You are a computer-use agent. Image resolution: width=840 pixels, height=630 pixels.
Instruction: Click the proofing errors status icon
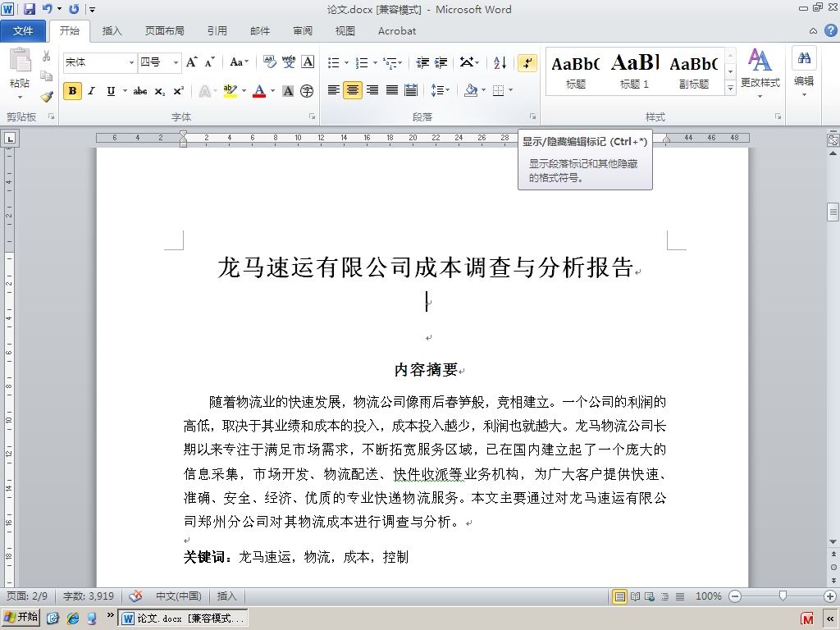135,596
